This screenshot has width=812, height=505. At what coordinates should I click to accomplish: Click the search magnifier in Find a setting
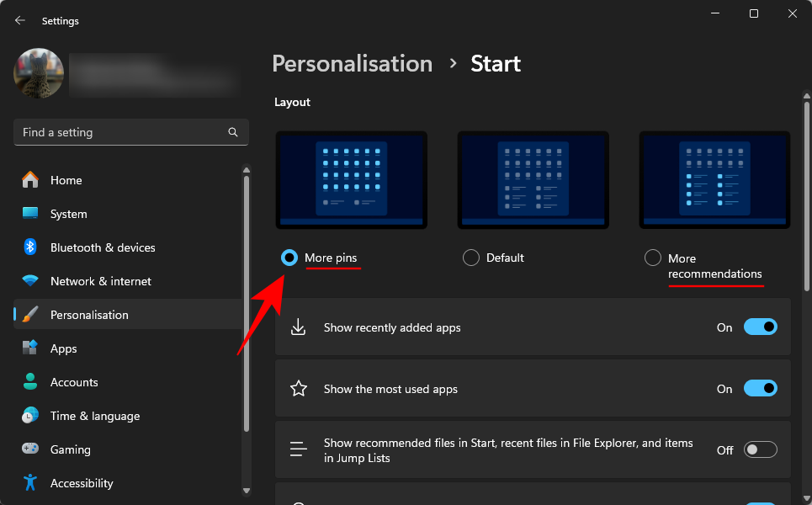pos(232,132)
